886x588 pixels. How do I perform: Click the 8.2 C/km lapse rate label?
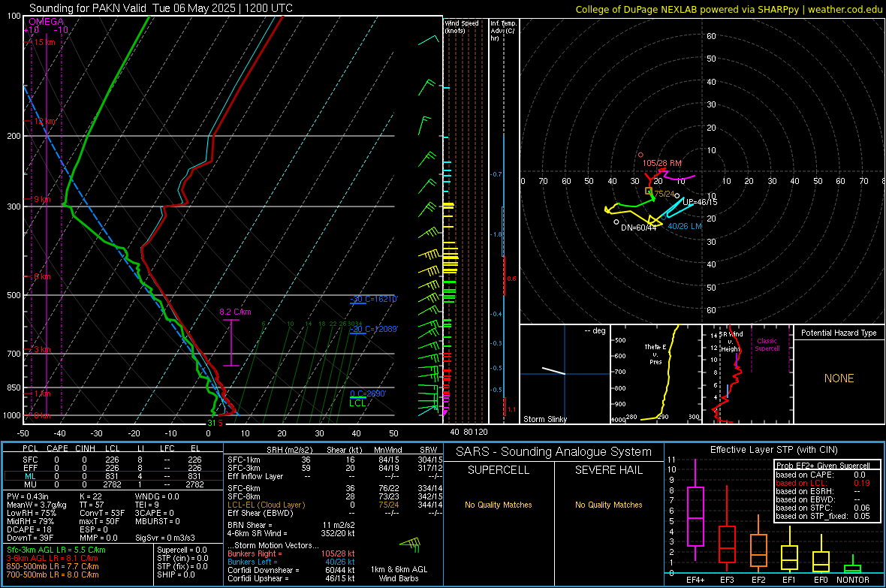coord(235,312)
